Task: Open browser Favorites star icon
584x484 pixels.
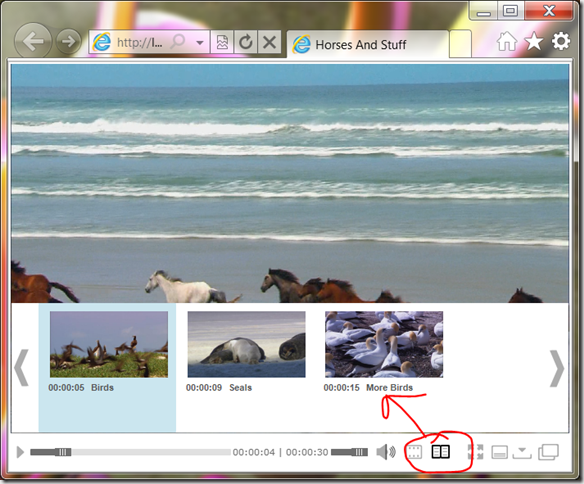Action: point(534,41)
